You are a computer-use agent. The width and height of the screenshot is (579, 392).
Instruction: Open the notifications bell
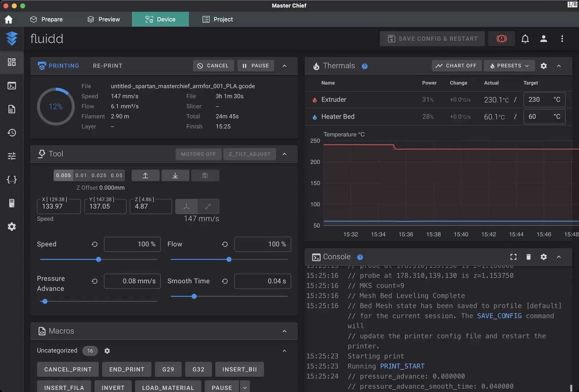525,38
